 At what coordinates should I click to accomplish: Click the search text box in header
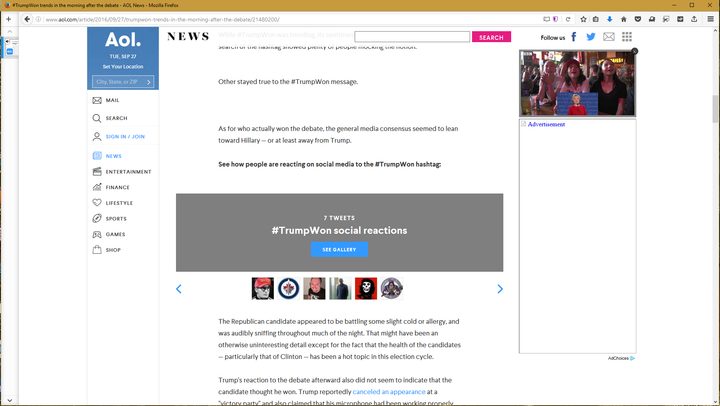(x=412, y=37)
